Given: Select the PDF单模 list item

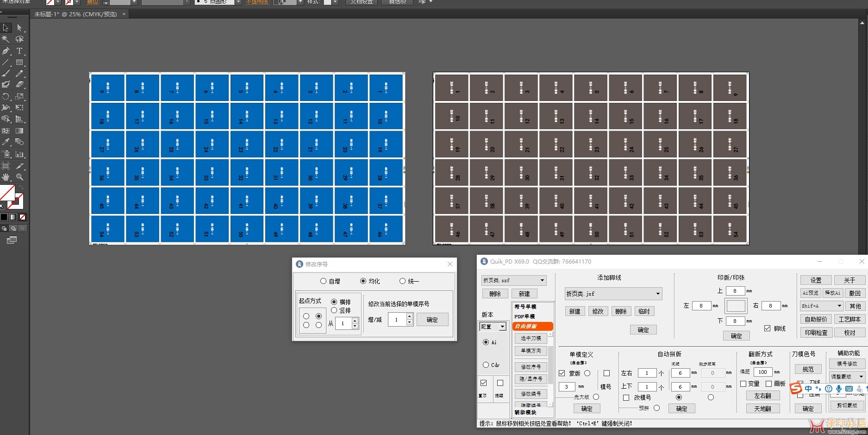Looking at the screenshot, I should coord(525,316).
